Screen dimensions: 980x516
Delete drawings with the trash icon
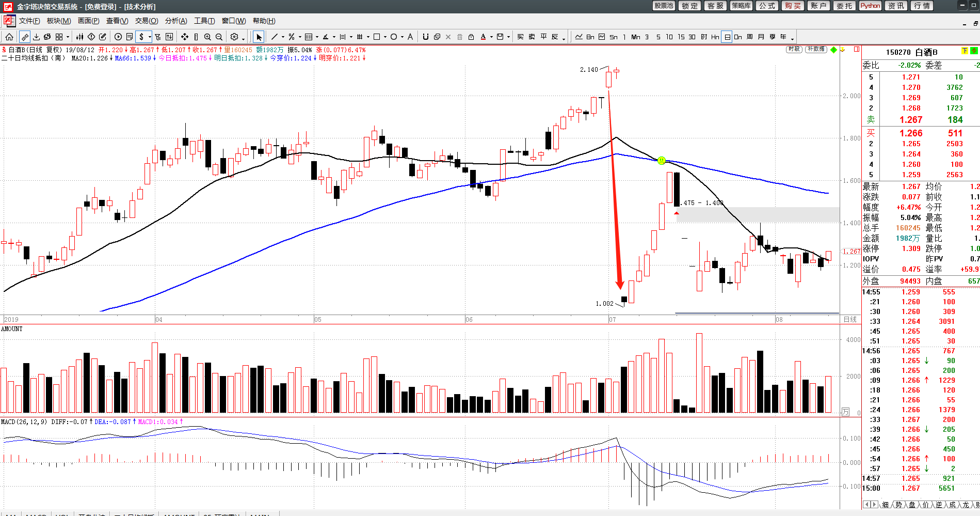click(460, 37)
